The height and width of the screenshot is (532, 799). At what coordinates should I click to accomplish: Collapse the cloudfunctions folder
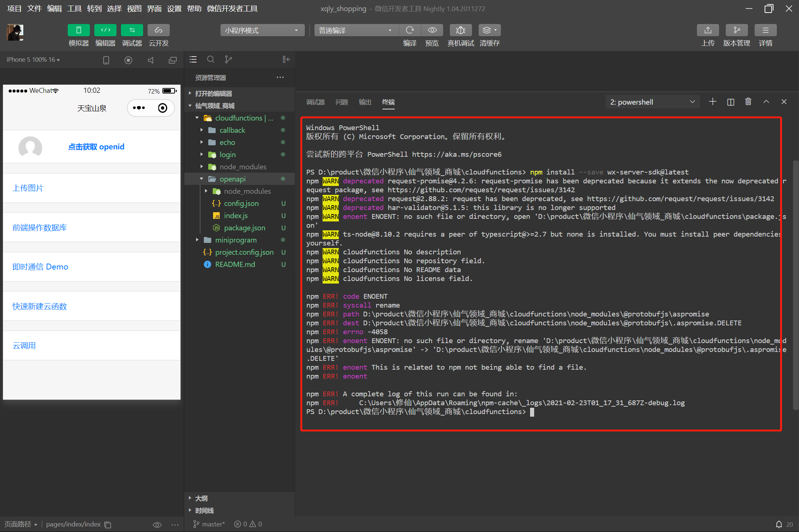click(240, 118)
